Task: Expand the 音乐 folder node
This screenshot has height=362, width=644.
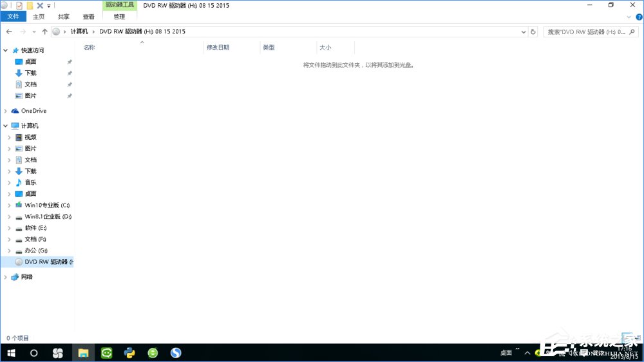Action: pyautogui.click(x=9, y=182)
